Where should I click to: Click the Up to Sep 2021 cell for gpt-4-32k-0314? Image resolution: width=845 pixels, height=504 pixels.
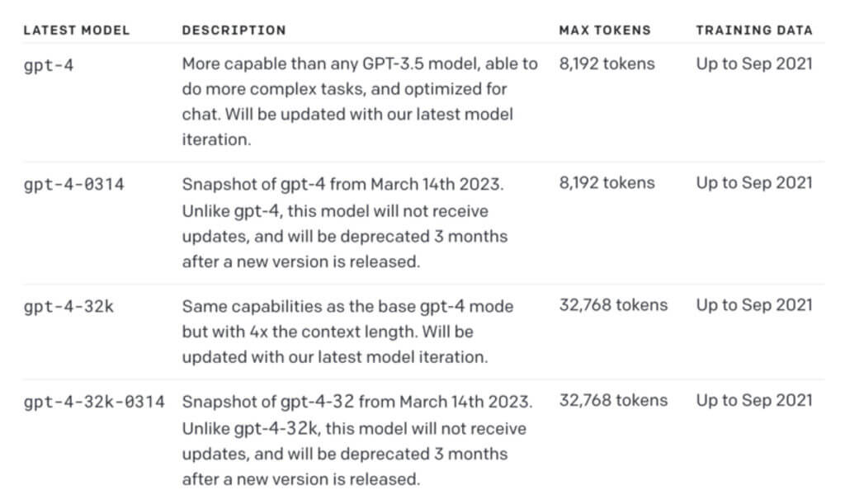754,401
